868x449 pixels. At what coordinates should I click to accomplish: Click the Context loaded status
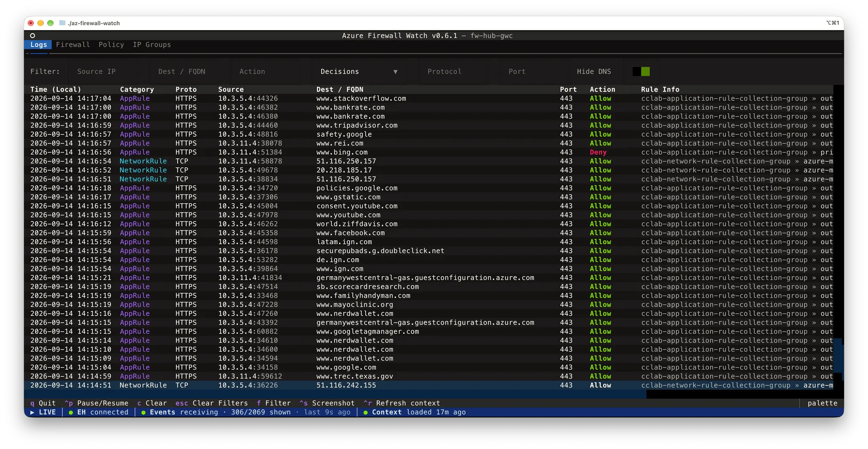414,412
